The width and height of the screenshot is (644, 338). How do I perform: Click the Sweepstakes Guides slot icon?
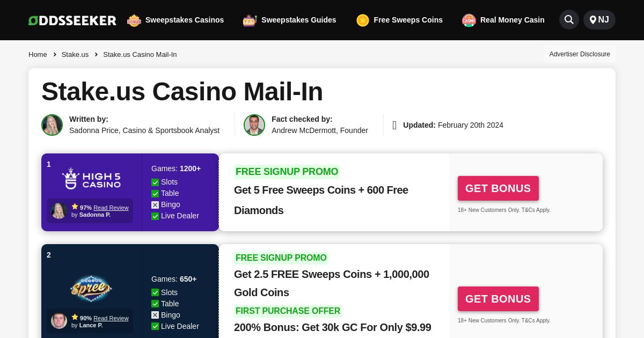250,20
